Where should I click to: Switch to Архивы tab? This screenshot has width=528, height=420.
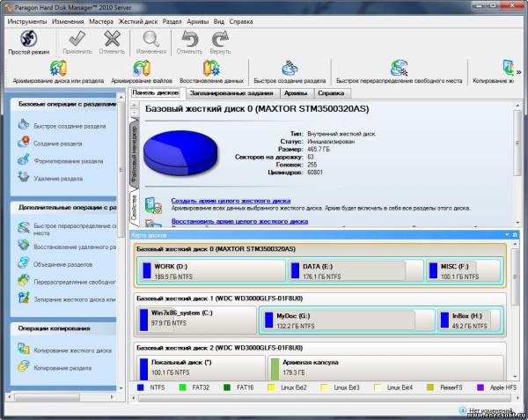pyautogui.click(x=296, y=93)
